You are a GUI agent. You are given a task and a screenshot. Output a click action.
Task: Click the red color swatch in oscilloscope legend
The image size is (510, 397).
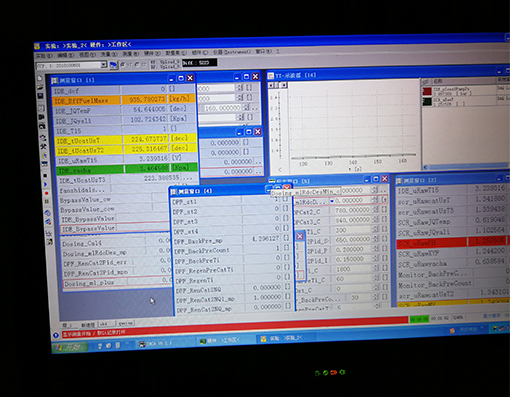coord(427,91)
